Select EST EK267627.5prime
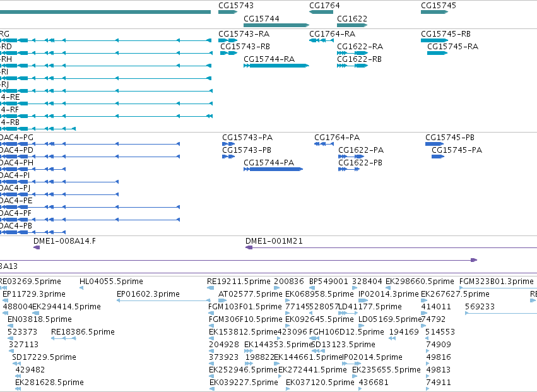 [x=455, y=294]
